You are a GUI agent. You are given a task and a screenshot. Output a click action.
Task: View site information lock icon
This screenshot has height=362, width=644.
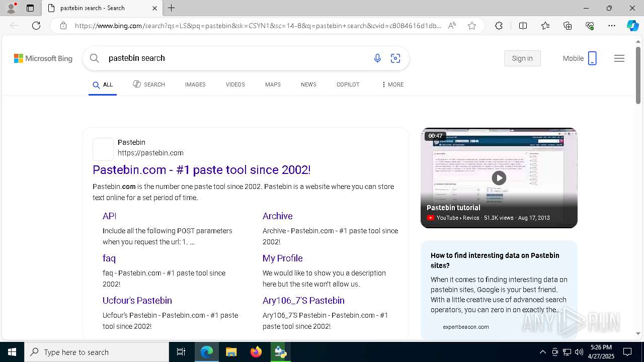[63, 26]
